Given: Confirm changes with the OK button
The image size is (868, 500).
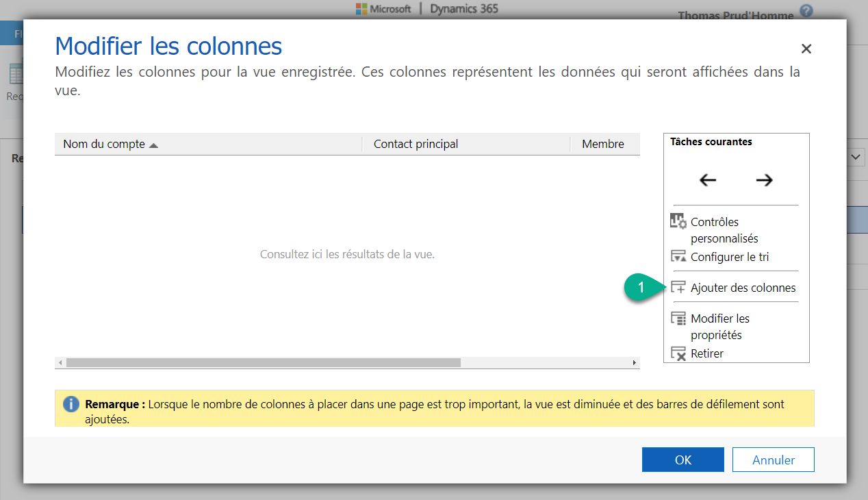Looking at the screenshot, I should click(682, 459).
